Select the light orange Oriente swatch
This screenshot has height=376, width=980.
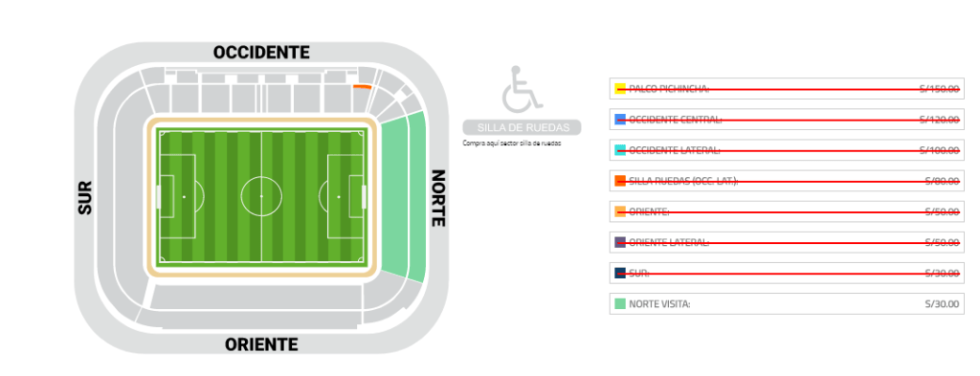(x=620, y=211)
